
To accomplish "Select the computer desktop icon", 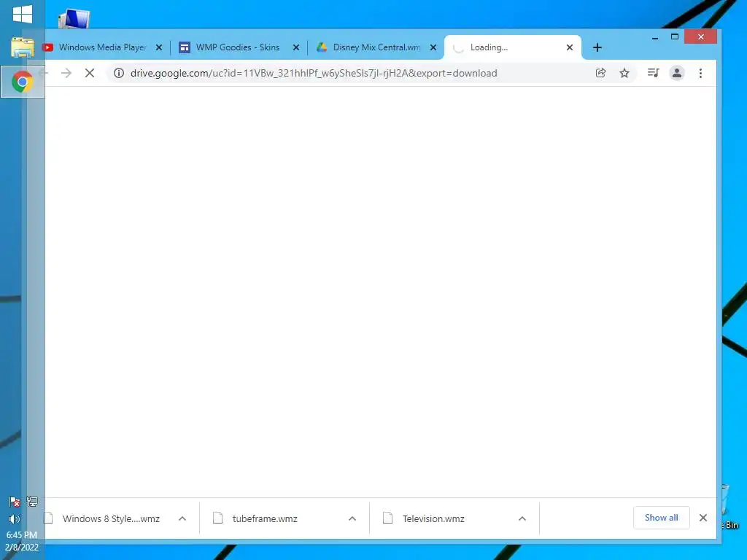I will (74, 19).
